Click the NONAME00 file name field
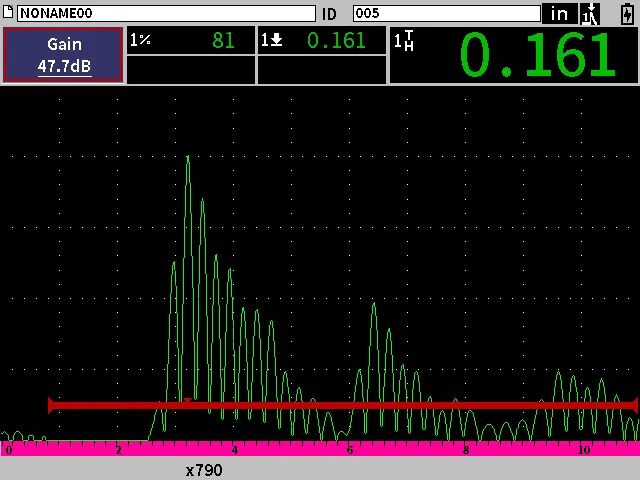 [165, 13]
